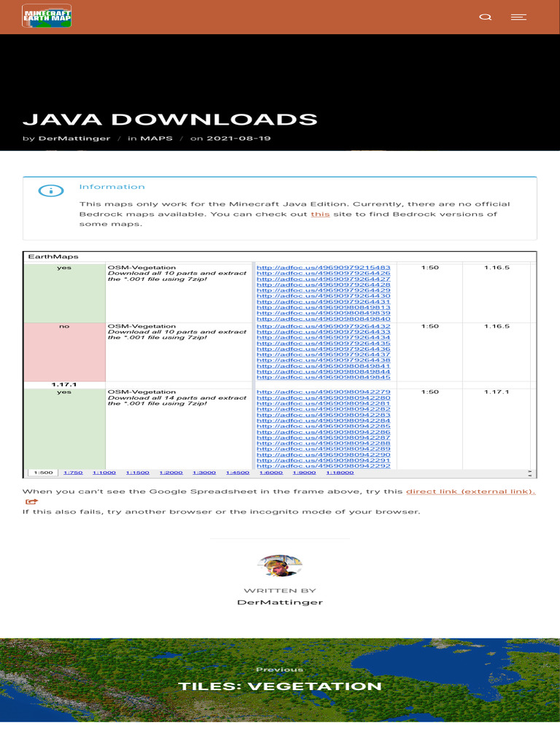Switch to the 1:750 sheet tab

pos(73,473)
